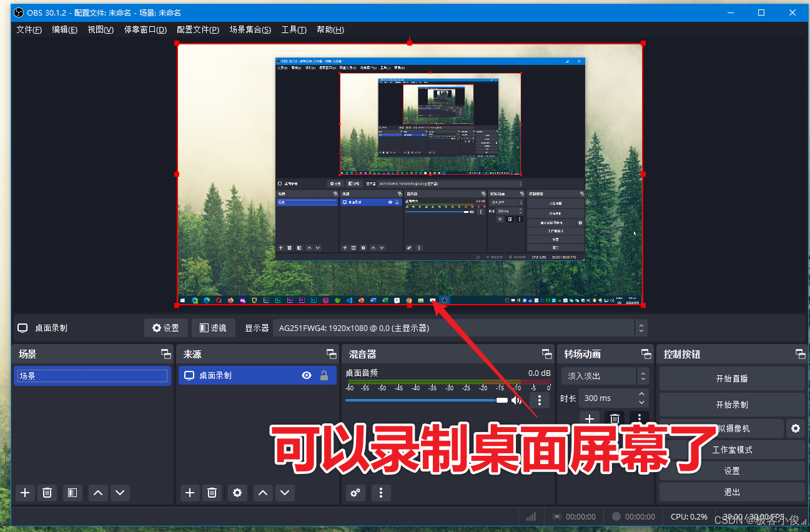The height and width of the screenshot is (532, 810).
Task: Add a new source with the plus icon
Action: click(x=190, y=493)
